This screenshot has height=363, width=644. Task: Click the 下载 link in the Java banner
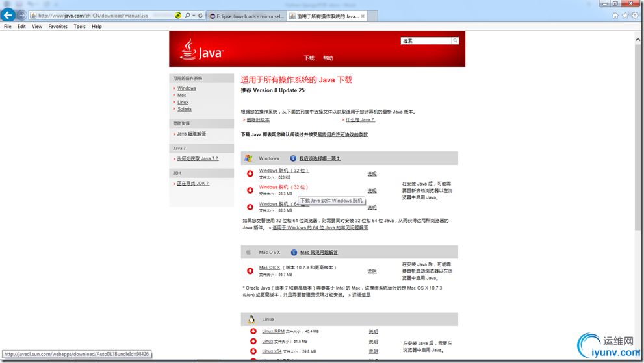click(309, 58)
